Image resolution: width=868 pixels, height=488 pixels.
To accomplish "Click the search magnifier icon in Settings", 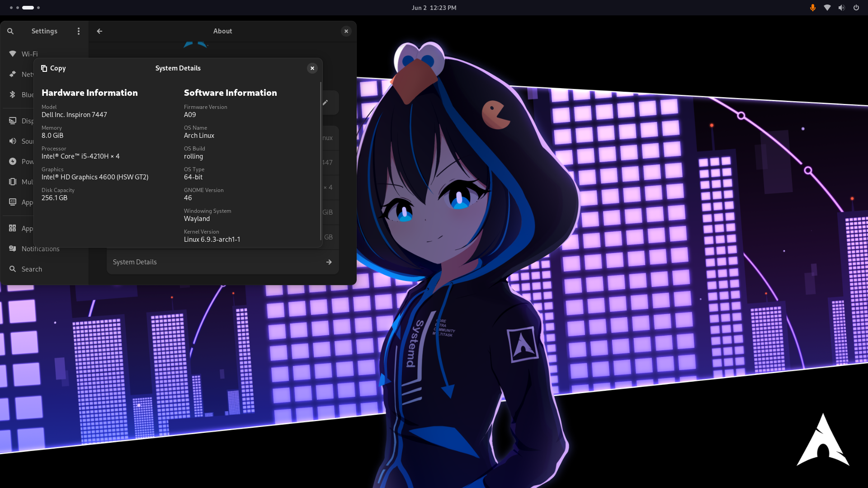I will (x=10, y=31).
